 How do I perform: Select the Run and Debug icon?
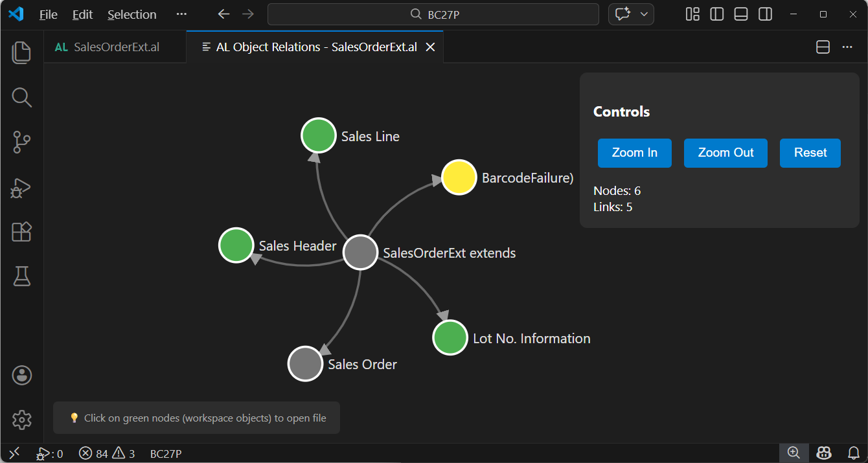coord(21,187)
